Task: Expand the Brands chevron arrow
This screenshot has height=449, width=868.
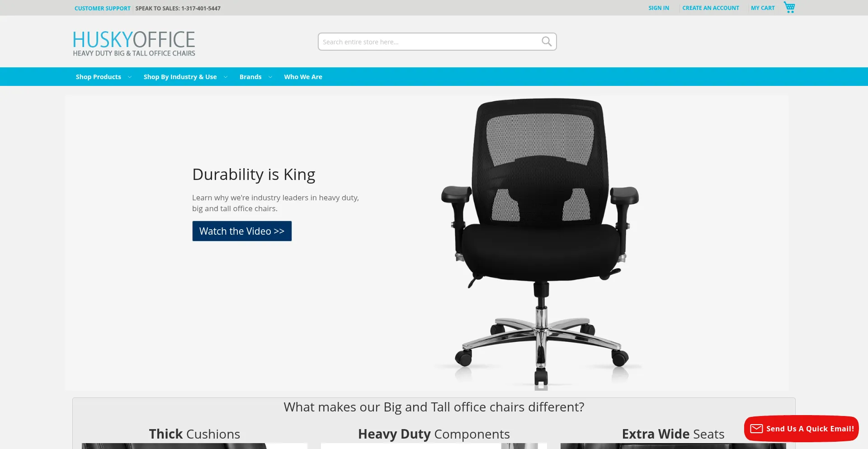Action: [270, 77]
